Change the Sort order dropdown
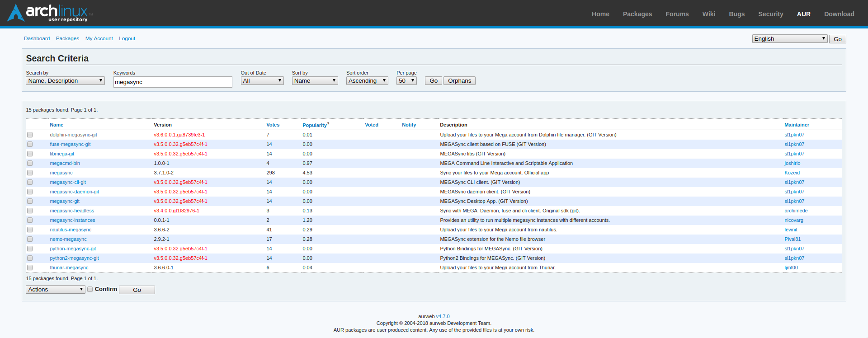This screenshot has width=868, height=338. click(x=367, y=81)
